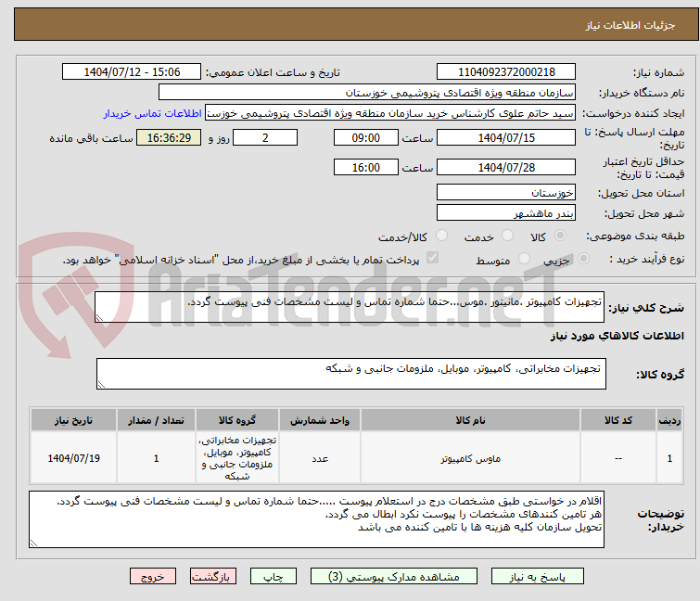Click the need date cell 1404/07/19
700x601 pixels.
[x=73, y=458]
